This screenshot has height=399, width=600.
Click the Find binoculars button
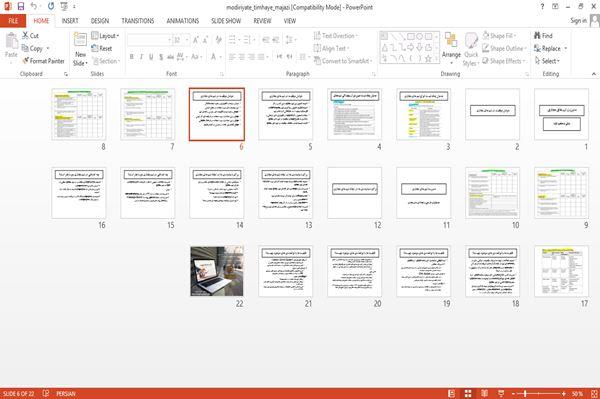(x=543, y=36)
